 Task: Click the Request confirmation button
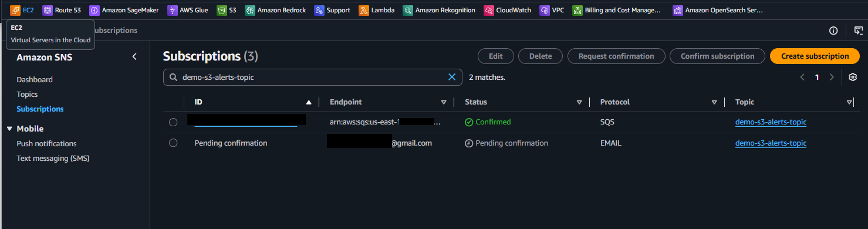click(616, 56)
